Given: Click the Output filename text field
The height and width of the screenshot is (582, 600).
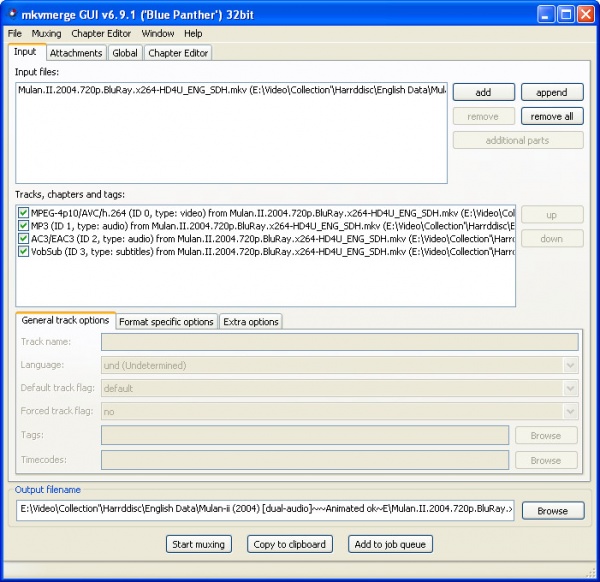Looking at the screenshot, I should coord(265,510).
